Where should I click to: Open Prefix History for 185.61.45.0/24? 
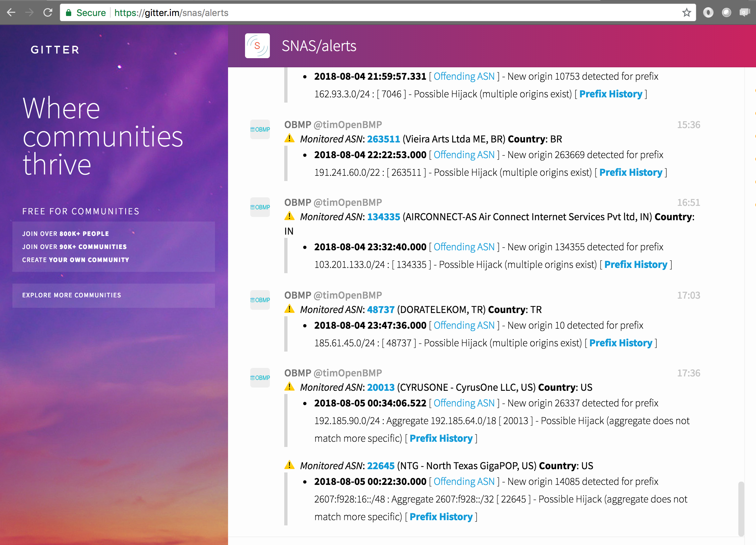pyautogui.click(x=621, y=343)
